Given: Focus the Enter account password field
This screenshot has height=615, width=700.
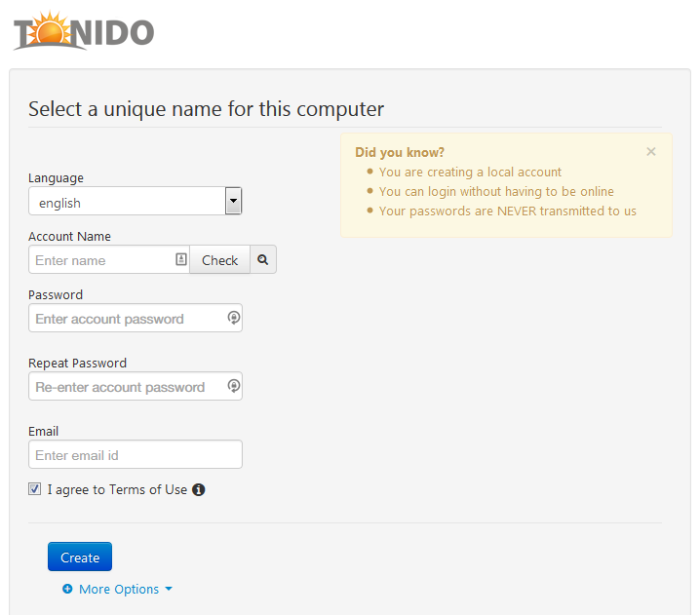Looking at the screenshot, I should [136, 318].
